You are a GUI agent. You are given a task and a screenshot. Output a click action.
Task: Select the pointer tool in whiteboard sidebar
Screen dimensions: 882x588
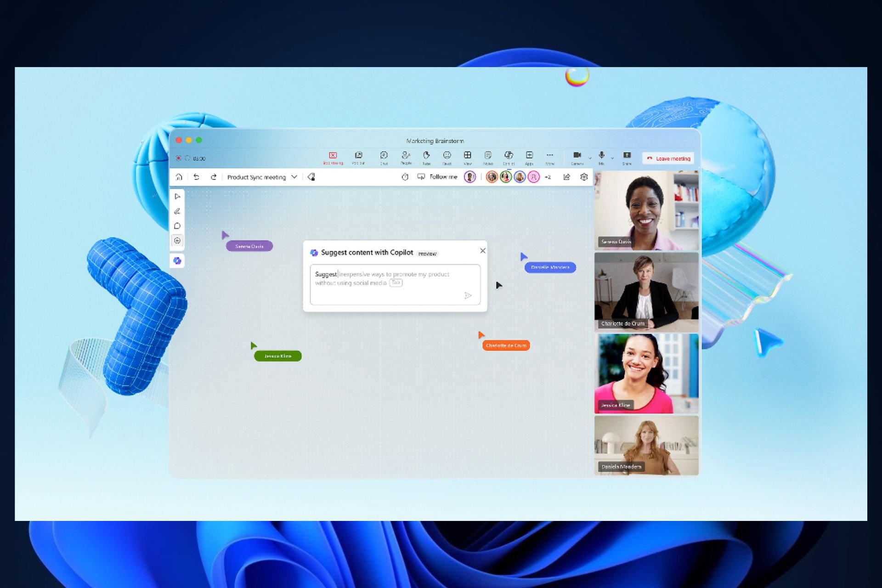pos(177,197)
